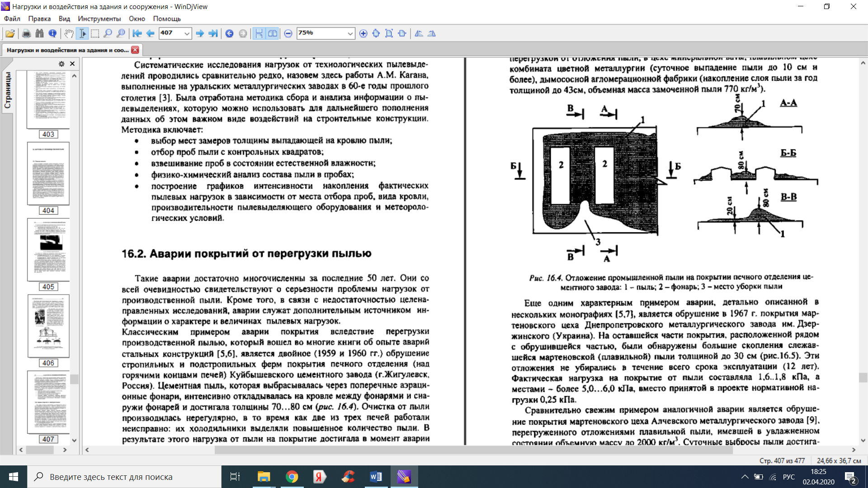Show hidden system tray icons
This screenshot has width=868, height=488.
pyautogui.click(x=745, y=477)
